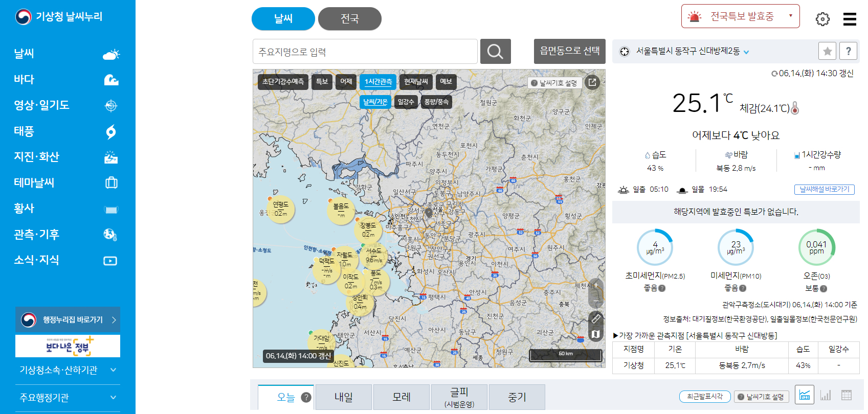
Task: Open 날씨 sidebar menu with sun-cloud icon
Action: [x=68, y=54]
